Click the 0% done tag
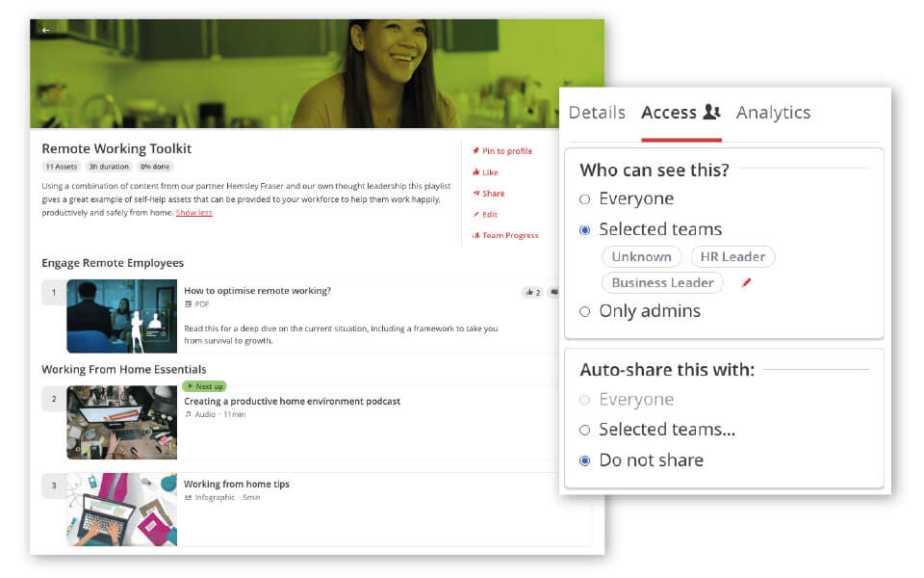This screenshot has width=924, height=578. click(155, 167)
